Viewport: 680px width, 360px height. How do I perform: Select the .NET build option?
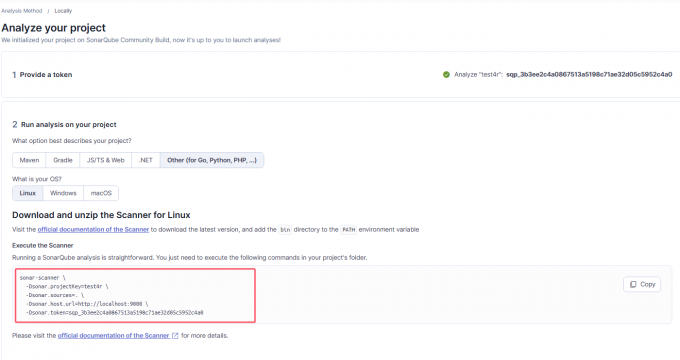[146, 160]
